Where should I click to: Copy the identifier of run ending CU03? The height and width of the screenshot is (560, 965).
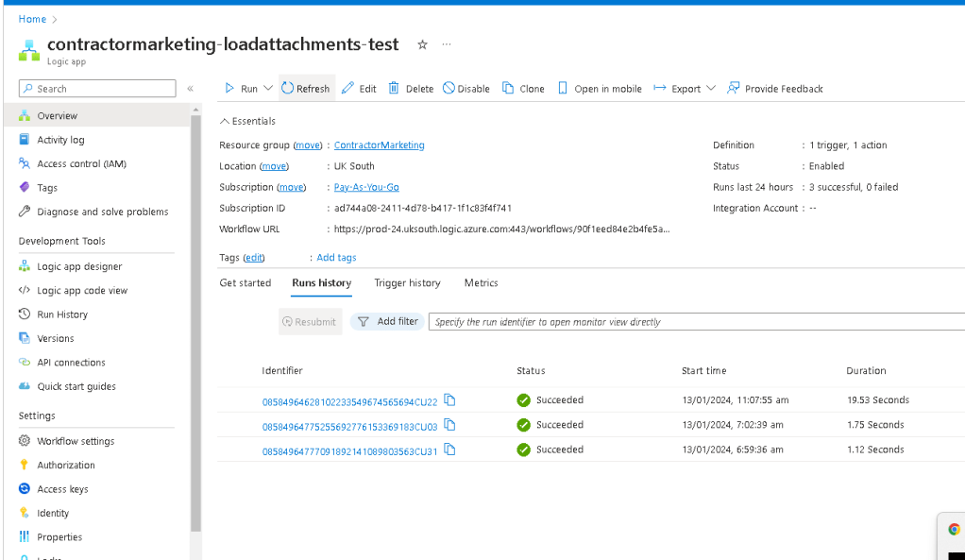(449, 425)
